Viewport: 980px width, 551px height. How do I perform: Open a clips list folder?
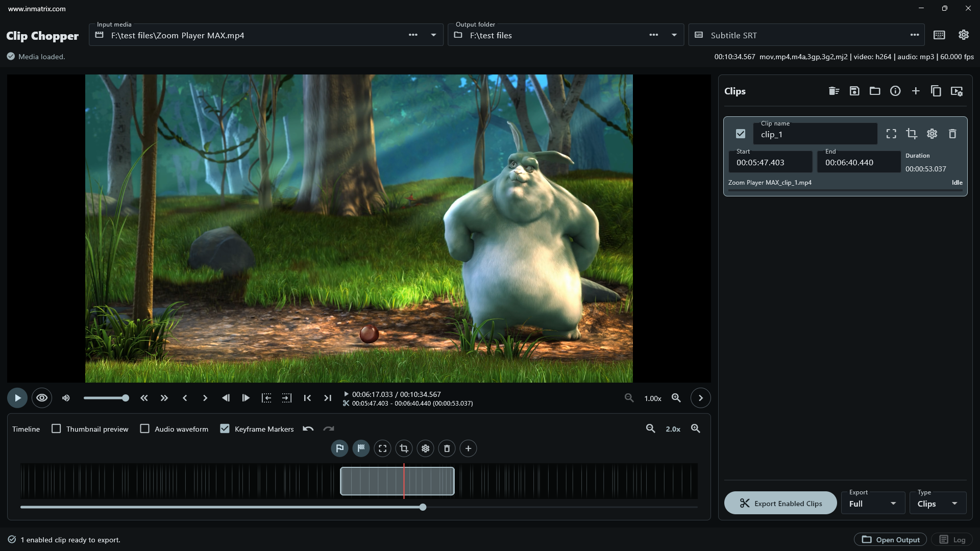click(875, 91)
